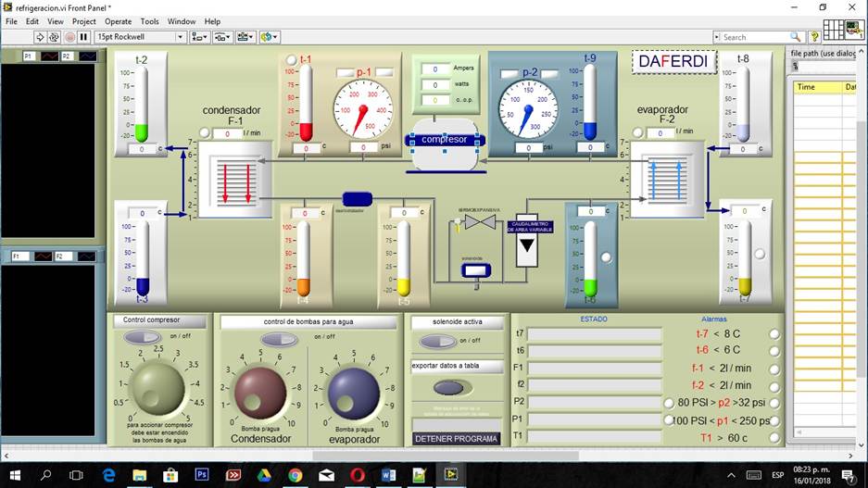
Task: Pause the VI with the pause icon
Action: [x=83, y=37]
